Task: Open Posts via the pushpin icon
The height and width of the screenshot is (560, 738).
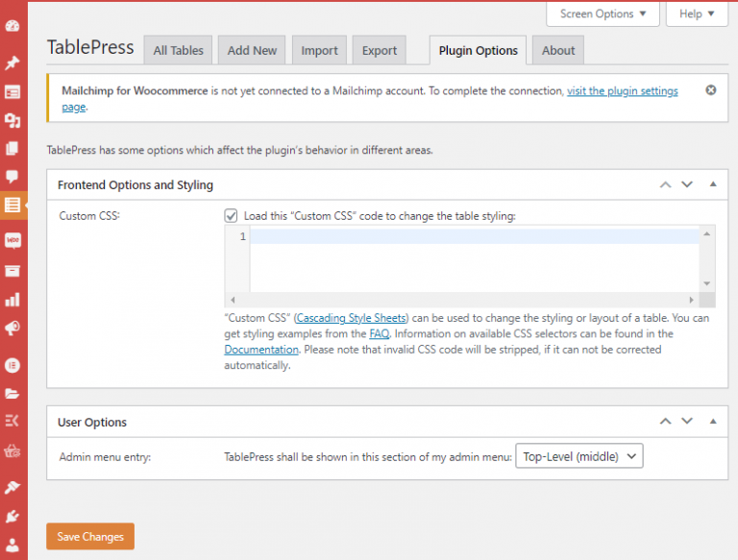Action: pos(12,62)
